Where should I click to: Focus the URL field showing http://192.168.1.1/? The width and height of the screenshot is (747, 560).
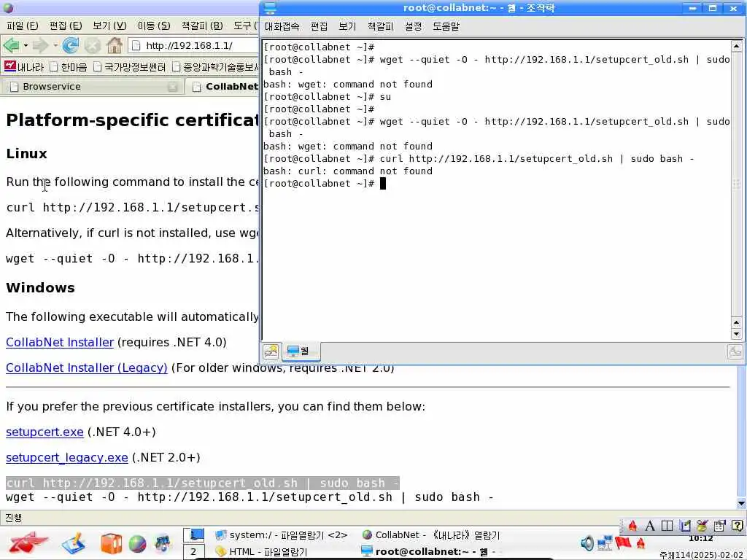click(194, 46)
